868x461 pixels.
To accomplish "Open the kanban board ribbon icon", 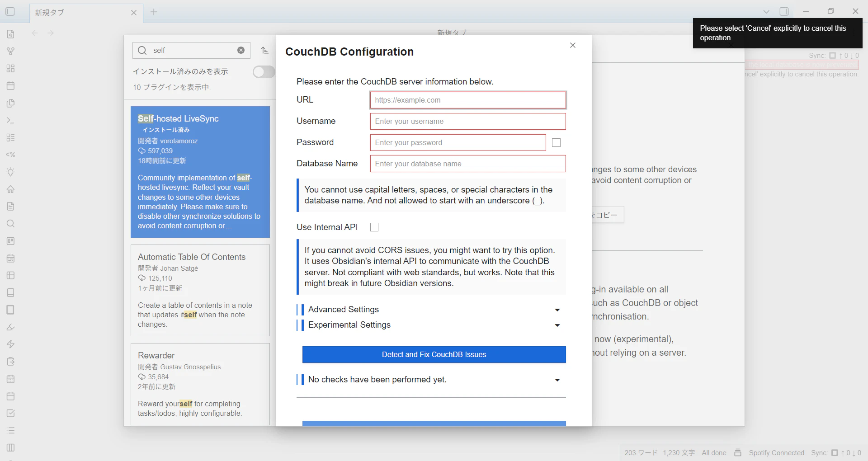I will click(11, 241).
